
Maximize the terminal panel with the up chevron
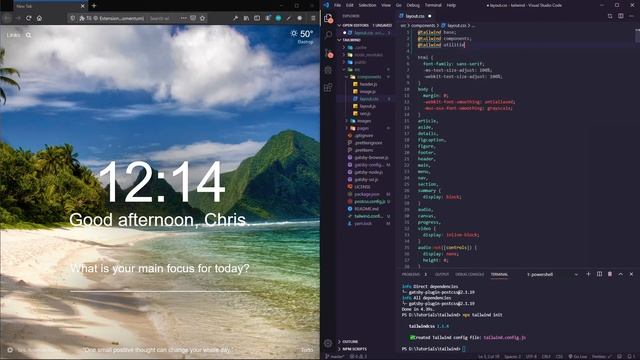620,274
